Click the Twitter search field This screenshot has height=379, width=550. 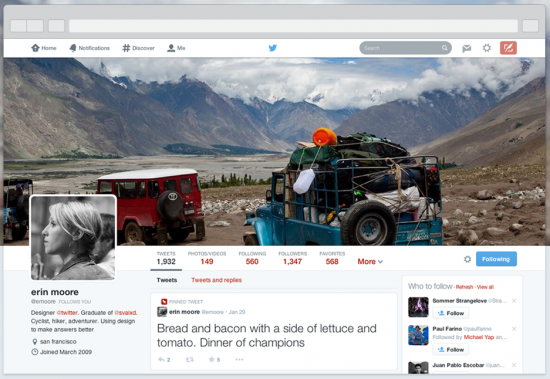[405, 48]
